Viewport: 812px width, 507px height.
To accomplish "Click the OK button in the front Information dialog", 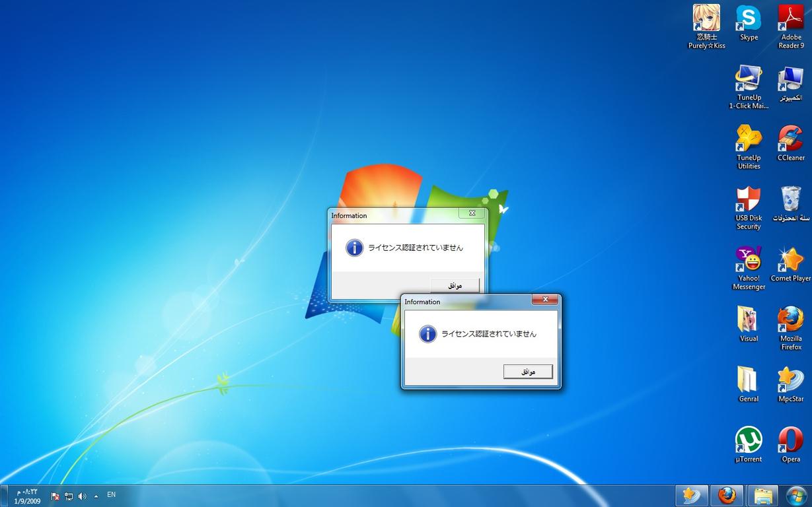I will [528, 372].
